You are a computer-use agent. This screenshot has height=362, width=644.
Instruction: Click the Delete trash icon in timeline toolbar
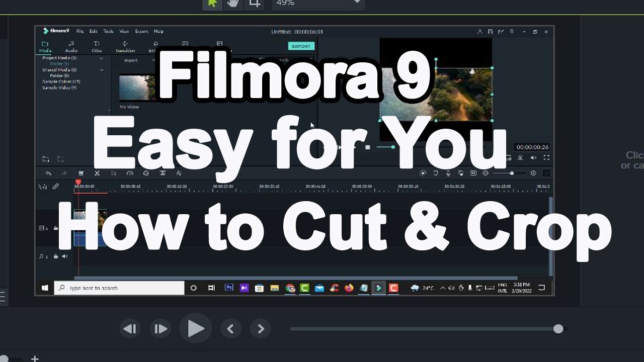point(80,173)
